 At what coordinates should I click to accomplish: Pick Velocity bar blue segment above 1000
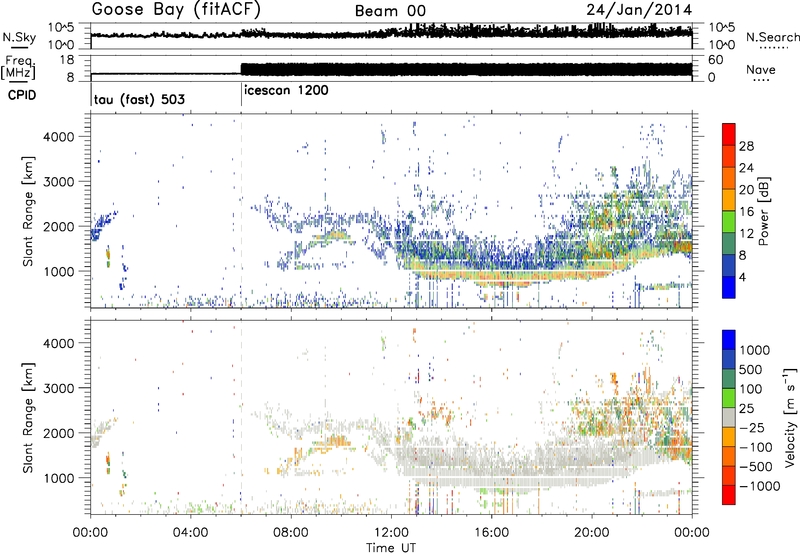(729, 340)
